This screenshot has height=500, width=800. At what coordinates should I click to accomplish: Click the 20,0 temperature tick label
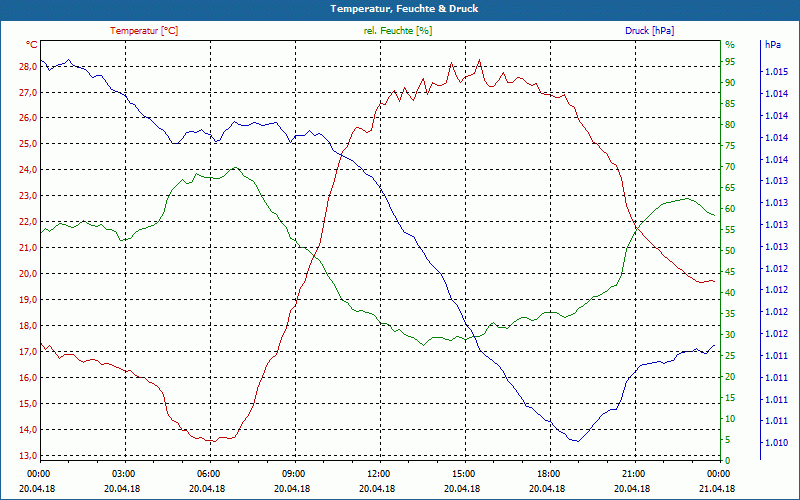[x=26, y=273]
